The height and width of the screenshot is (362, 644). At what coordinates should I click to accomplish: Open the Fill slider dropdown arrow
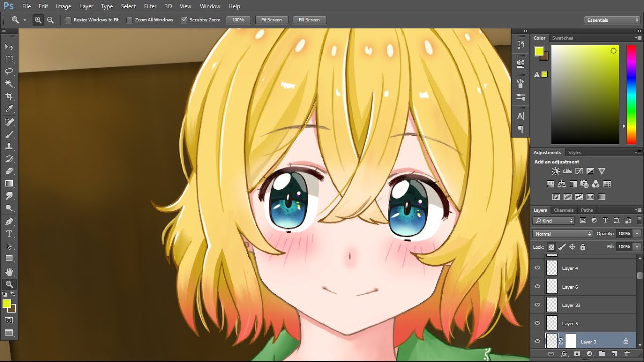tap(637, 247)
